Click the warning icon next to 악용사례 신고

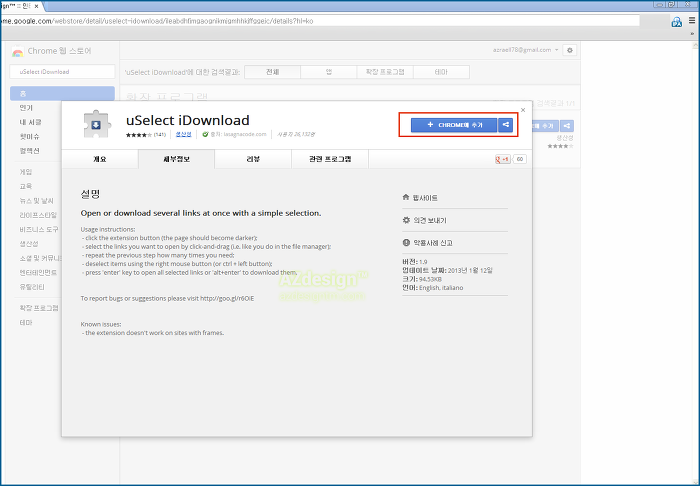click(406, 243)
